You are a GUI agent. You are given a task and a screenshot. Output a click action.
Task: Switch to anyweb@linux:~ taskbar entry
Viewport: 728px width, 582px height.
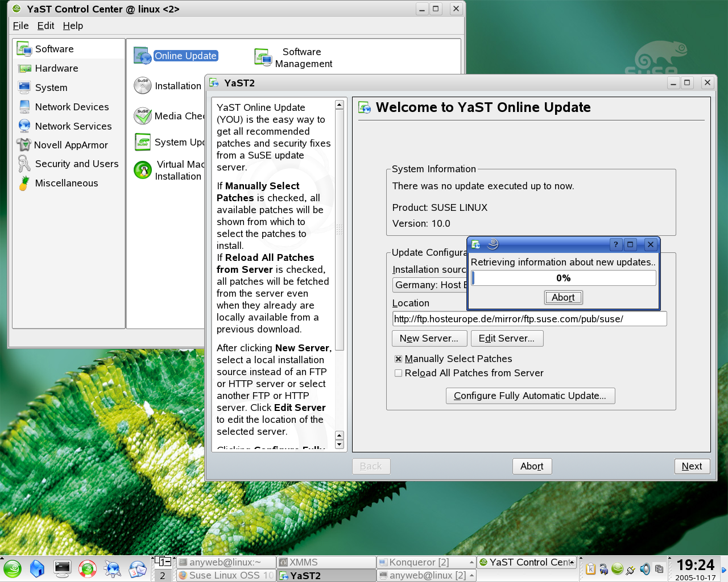226,562
